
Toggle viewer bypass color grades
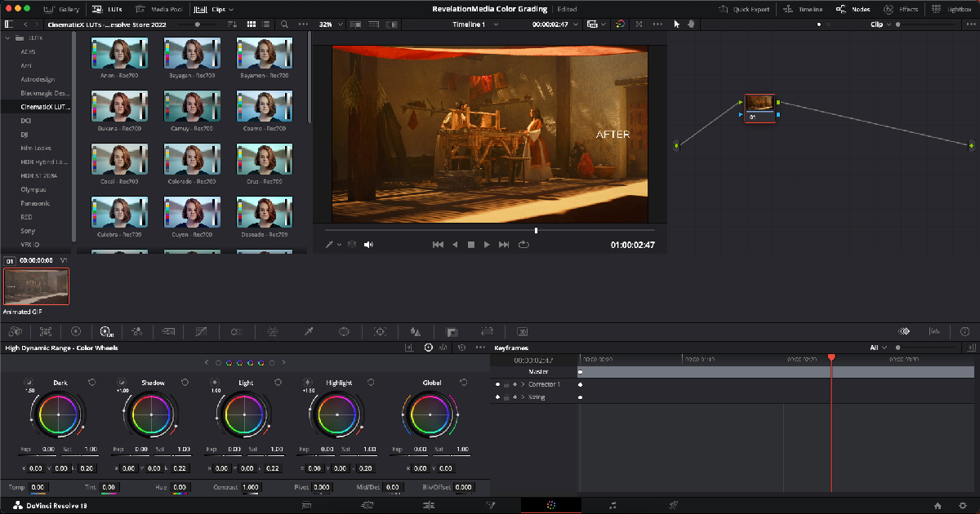[619, 24]
